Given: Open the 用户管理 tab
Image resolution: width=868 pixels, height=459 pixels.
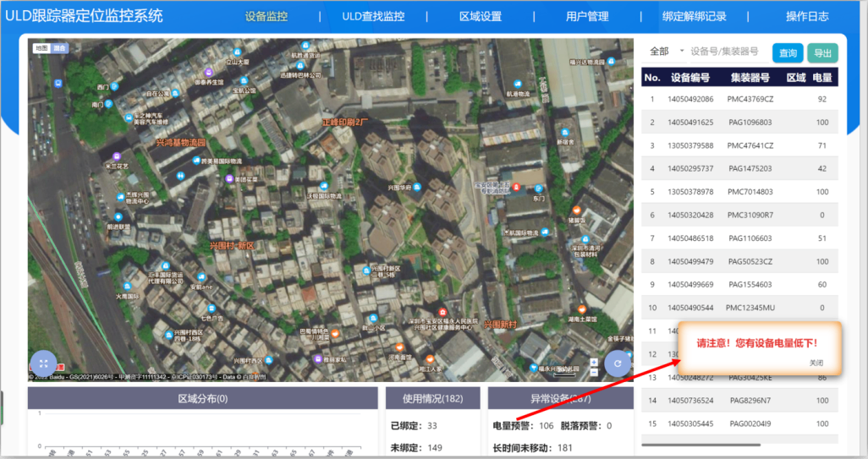Looking at the screenshot, I should point(587,17).
